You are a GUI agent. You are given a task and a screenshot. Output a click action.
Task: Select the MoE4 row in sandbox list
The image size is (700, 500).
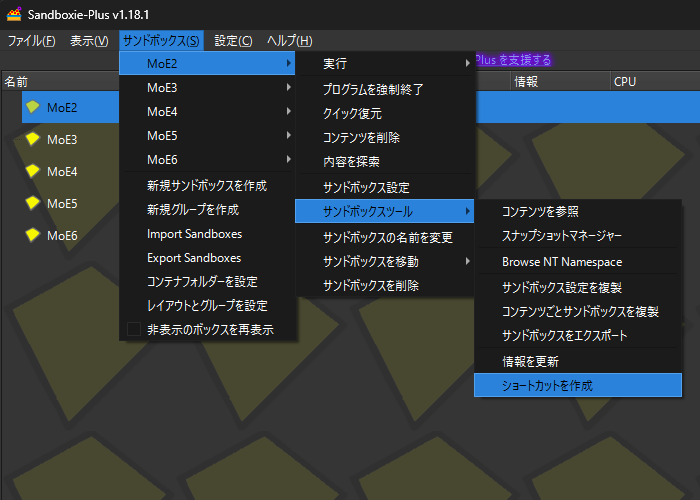[x=62, y=171]
